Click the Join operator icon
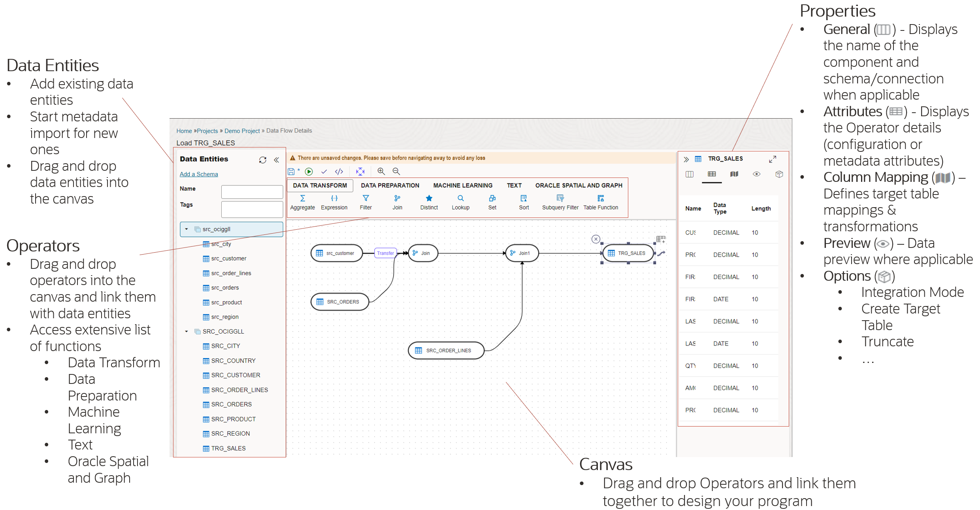 pyautogui.click(x=397, y=199)
